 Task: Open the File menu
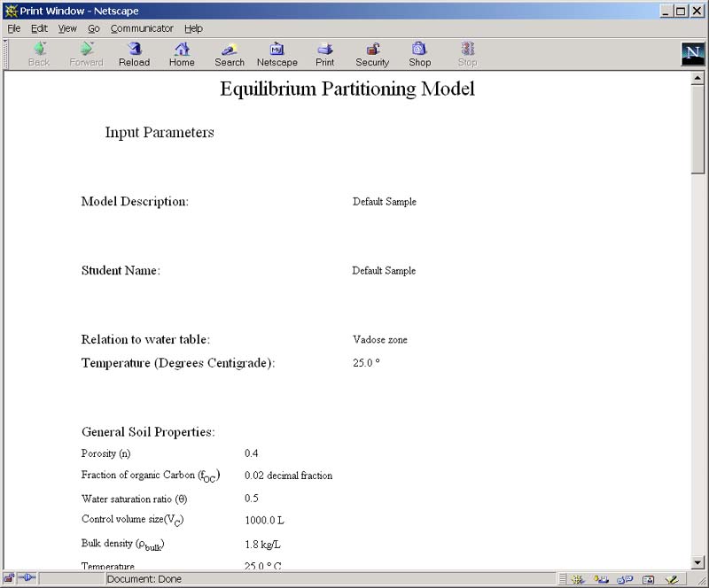point(13,27)
